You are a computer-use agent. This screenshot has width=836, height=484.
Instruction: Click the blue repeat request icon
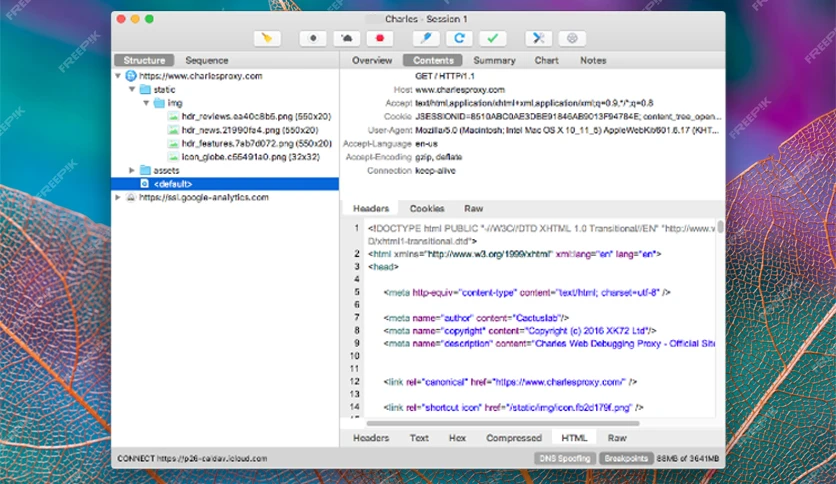(459, 38)
